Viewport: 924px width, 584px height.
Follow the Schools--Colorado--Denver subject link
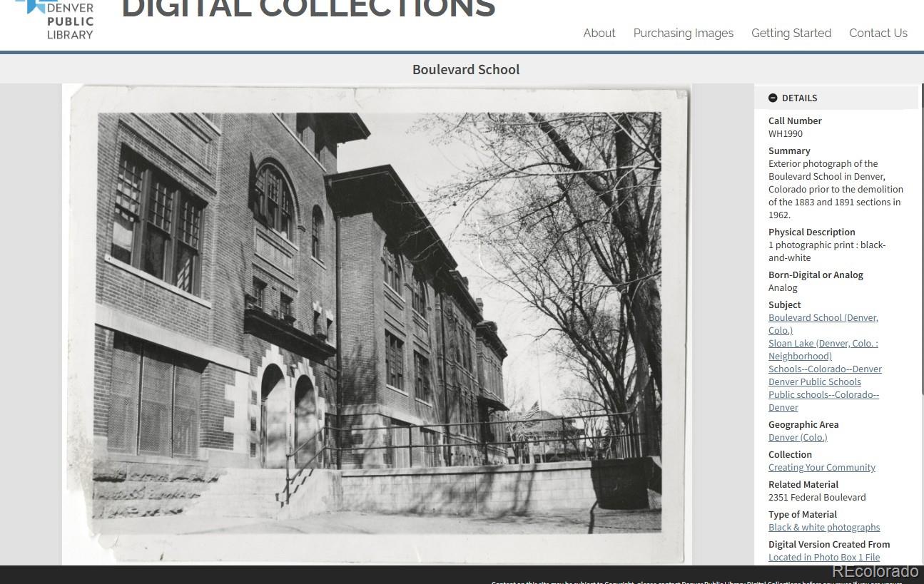pos(825,369)
